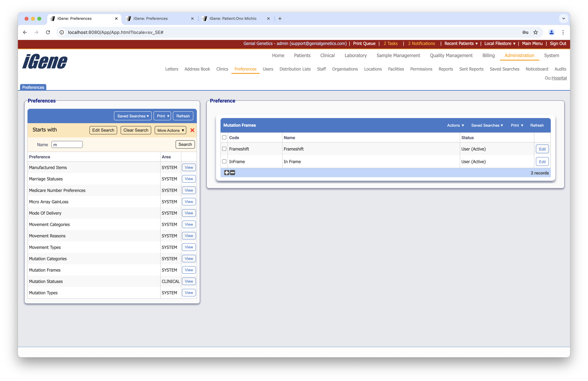Go to the Laboratory menu
The height and width of the screenshot is (381, 588).
coord(355,55)
